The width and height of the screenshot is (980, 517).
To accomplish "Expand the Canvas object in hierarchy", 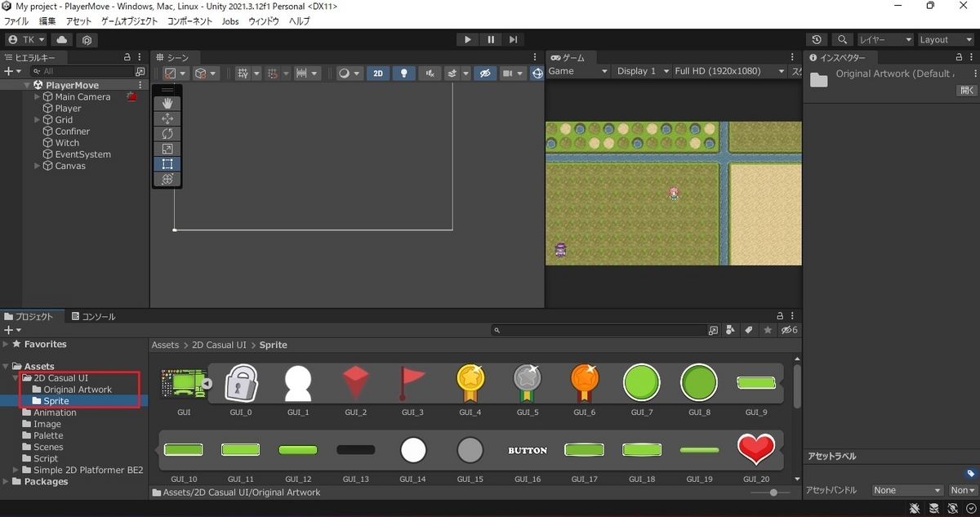I will [37, 166].
